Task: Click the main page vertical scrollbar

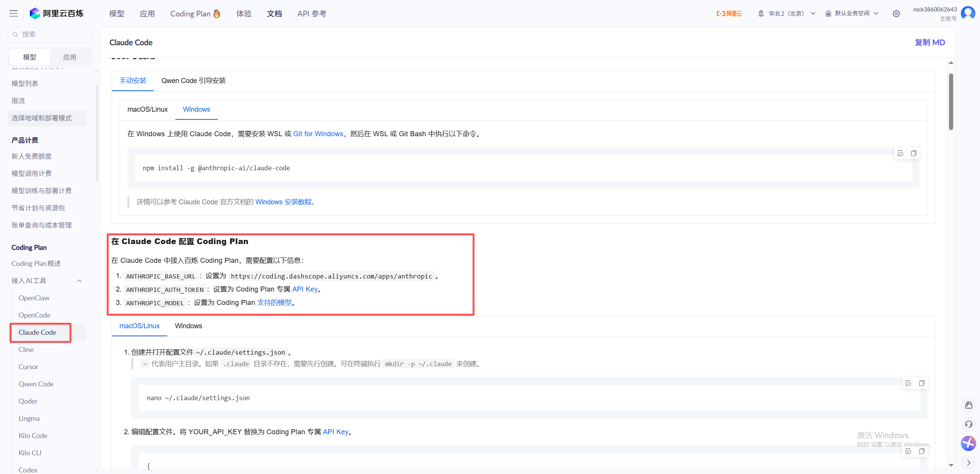Action: click(951, 101)
